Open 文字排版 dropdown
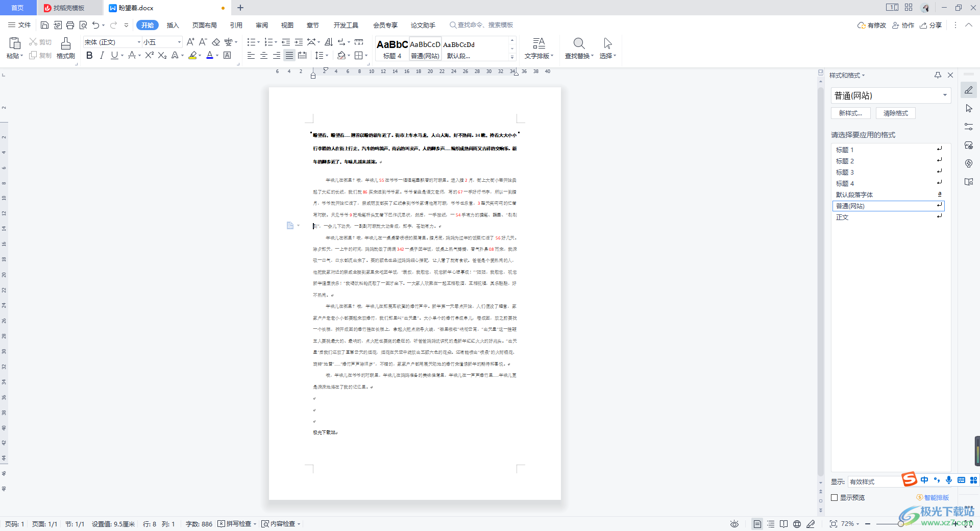 (x=539, y=48)
